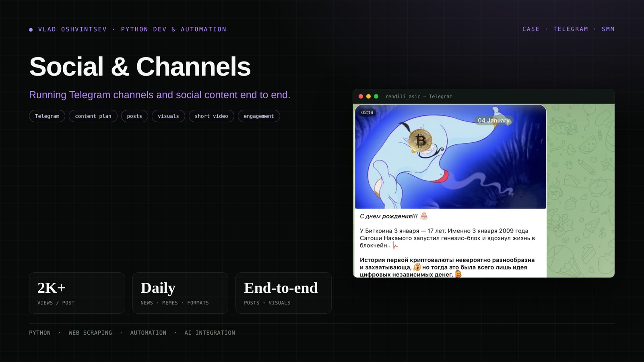Click the rendili_asic — Telegram window title

pos(419,97)
